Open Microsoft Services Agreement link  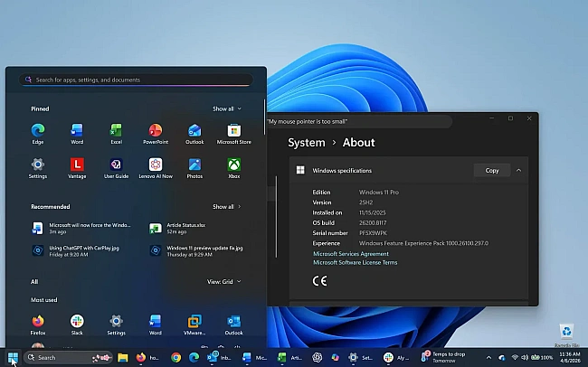(350, 254)
